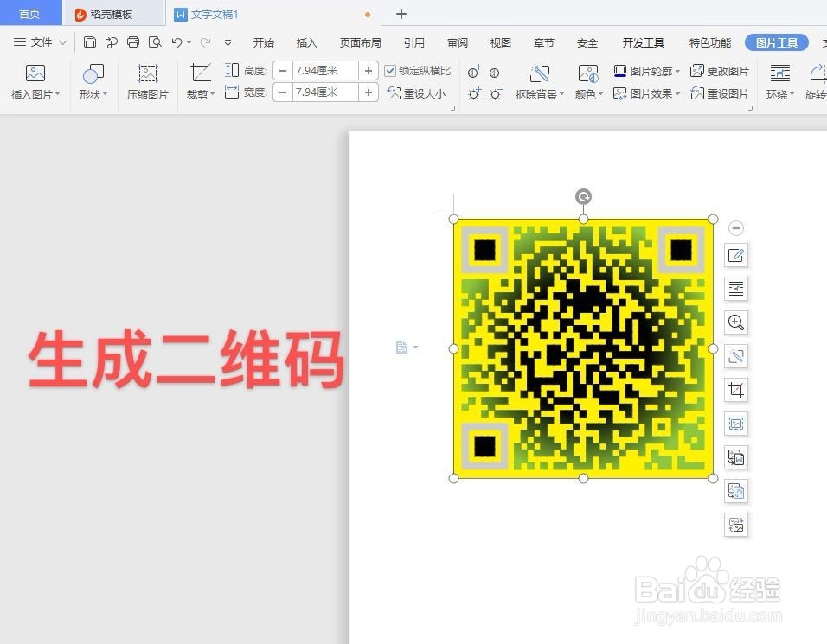Click the Reset Size (重设大小) button
The width and height of the screenshot is (827, 644).
(x=416, y=93)
